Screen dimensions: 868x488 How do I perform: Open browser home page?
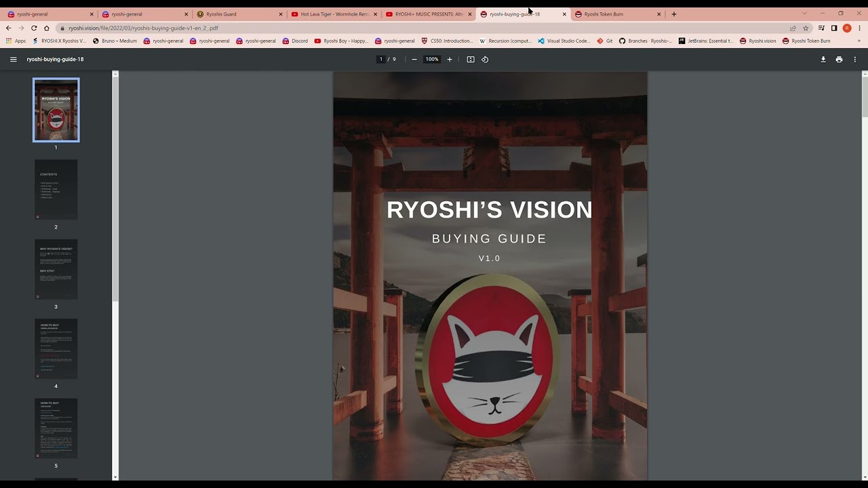pos(47,28)
